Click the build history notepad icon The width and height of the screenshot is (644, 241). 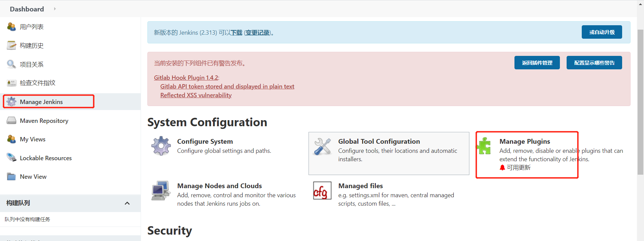[11, 45]
